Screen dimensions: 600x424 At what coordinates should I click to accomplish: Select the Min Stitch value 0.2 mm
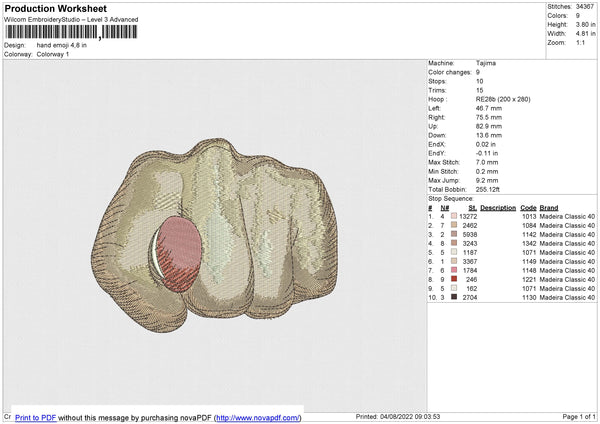pyautogui.click(x=487, y=171)
